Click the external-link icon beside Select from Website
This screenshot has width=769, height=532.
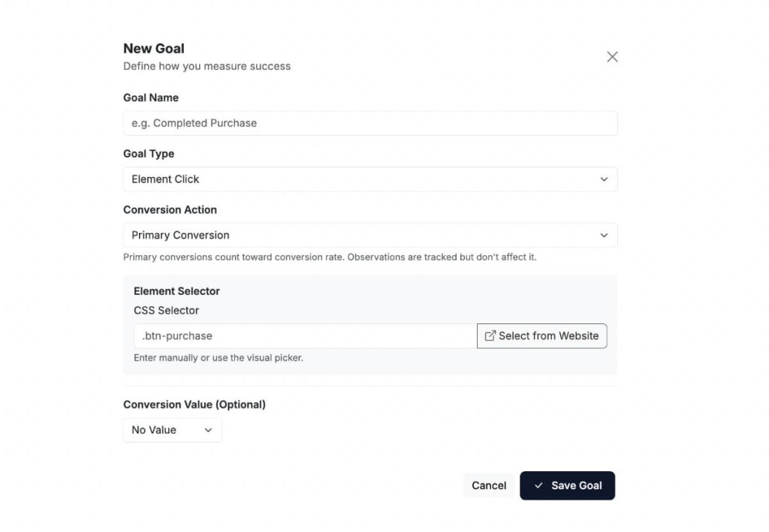tap(492, 335)
